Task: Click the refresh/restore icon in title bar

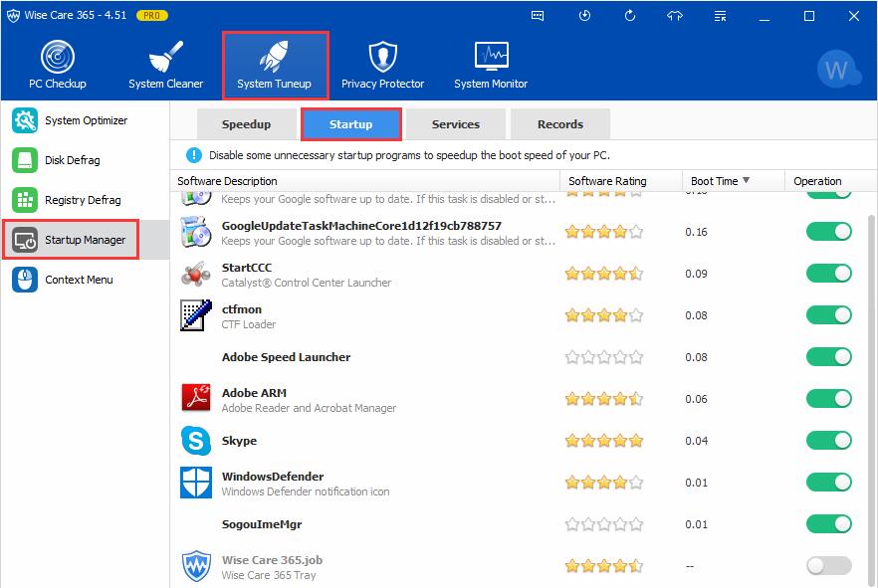Action: pyautogui.click(x=630, y=16)
